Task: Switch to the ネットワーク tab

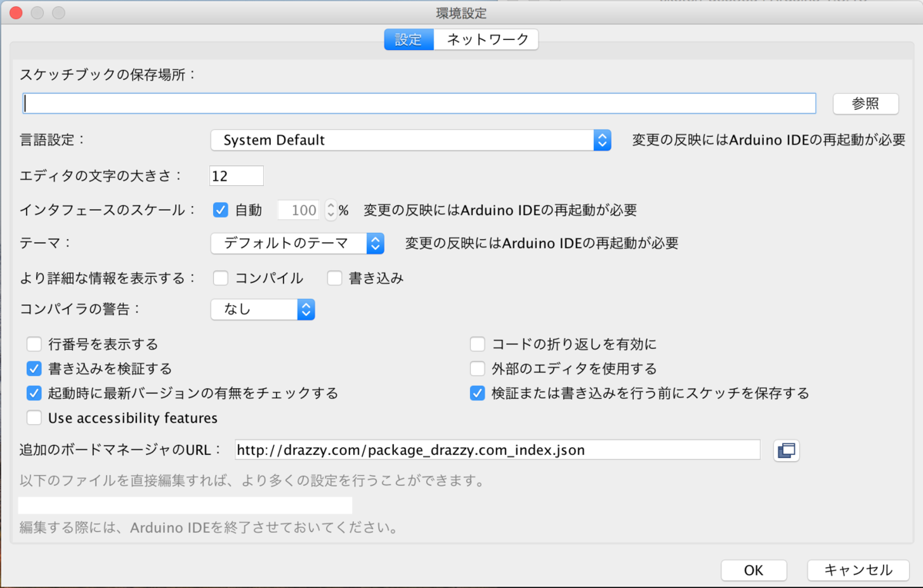Action: (486, 39)
